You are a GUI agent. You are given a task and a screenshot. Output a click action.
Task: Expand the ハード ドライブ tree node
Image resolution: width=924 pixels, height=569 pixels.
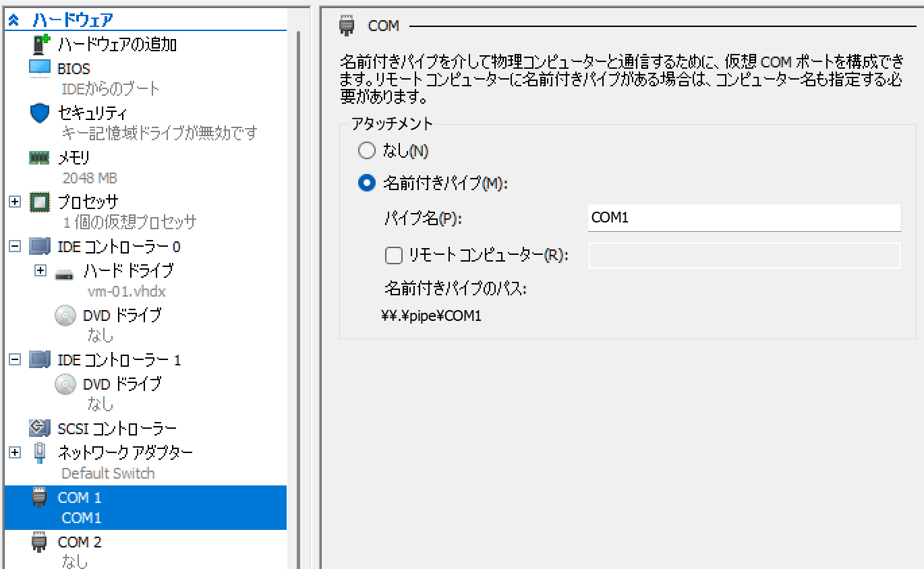[x=40, y=270]
